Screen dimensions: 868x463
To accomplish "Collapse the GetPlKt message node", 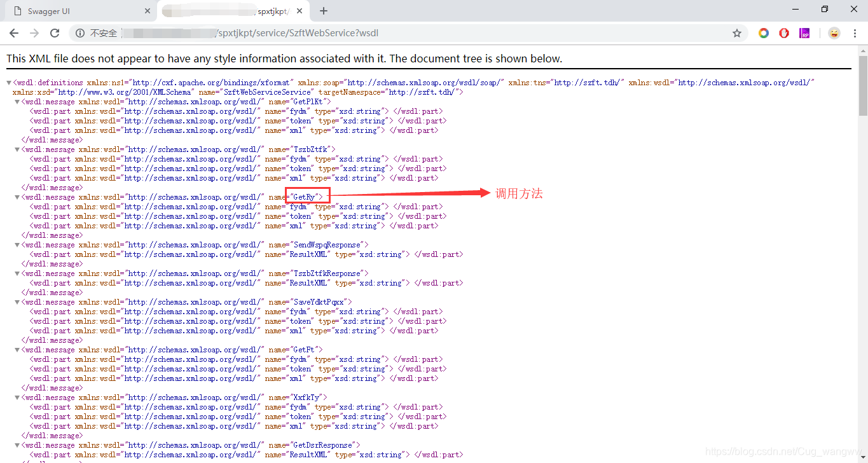I will (x=17, y=102).
